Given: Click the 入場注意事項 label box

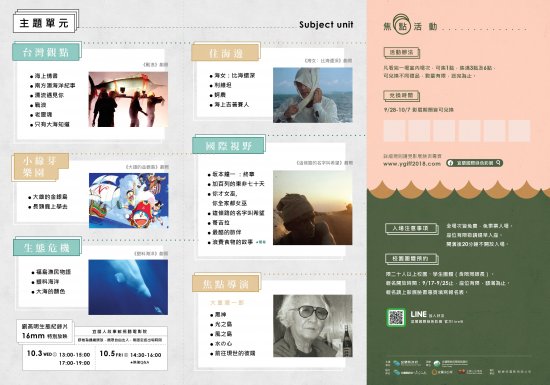Looking at the screenshot, I should point(410,228).
